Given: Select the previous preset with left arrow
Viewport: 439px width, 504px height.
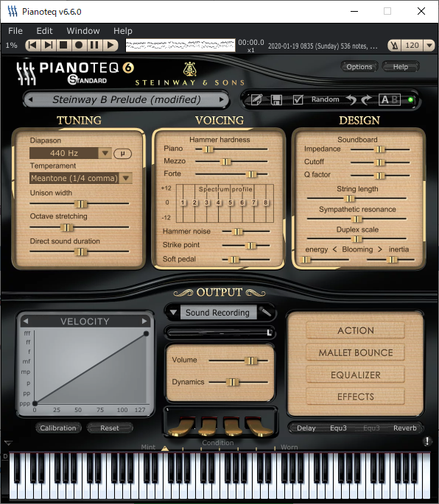Looking at the screenshot, I should 31,99.
